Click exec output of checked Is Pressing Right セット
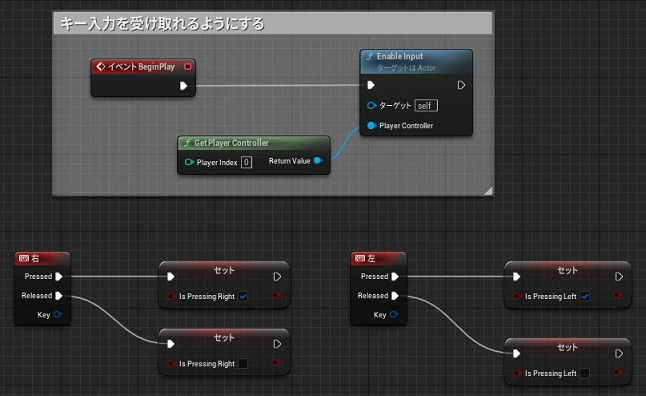 [x=277, y=276]
